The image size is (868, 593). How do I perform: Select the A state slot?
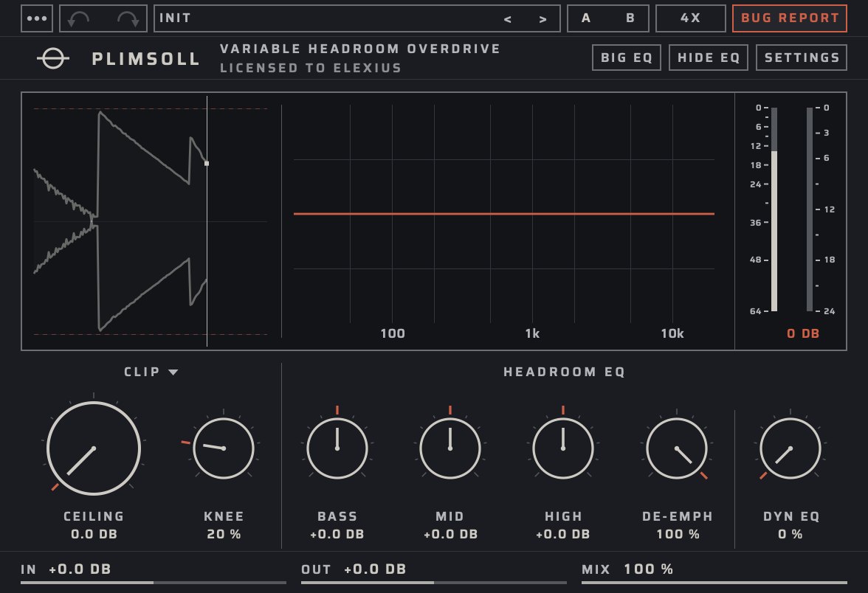click(x=586, y=18)
